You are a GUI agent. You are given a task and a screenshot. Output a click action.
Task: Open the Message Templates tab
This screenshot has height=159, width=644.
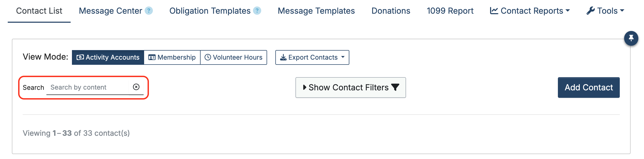point(316,11)
